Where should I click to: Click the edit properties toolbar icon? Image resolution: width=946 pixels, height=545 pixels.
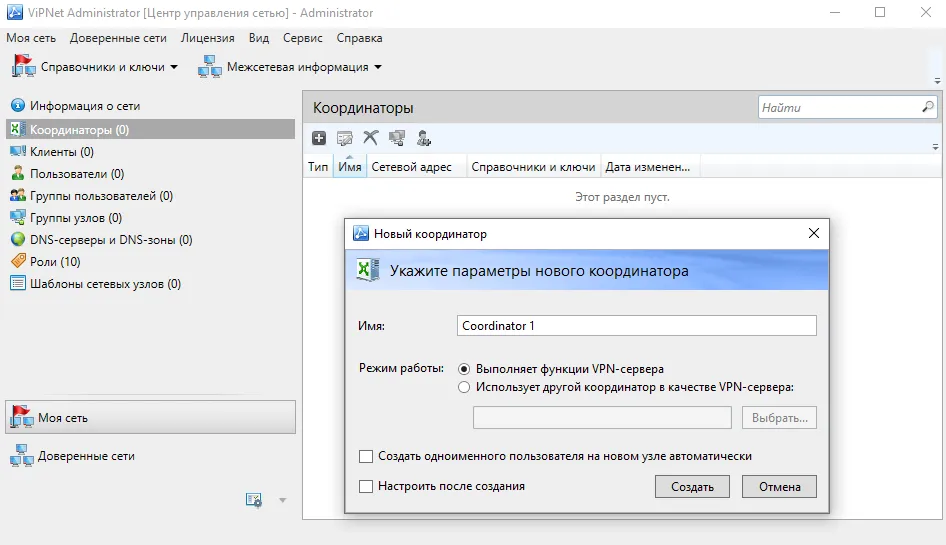coord(344,138)
